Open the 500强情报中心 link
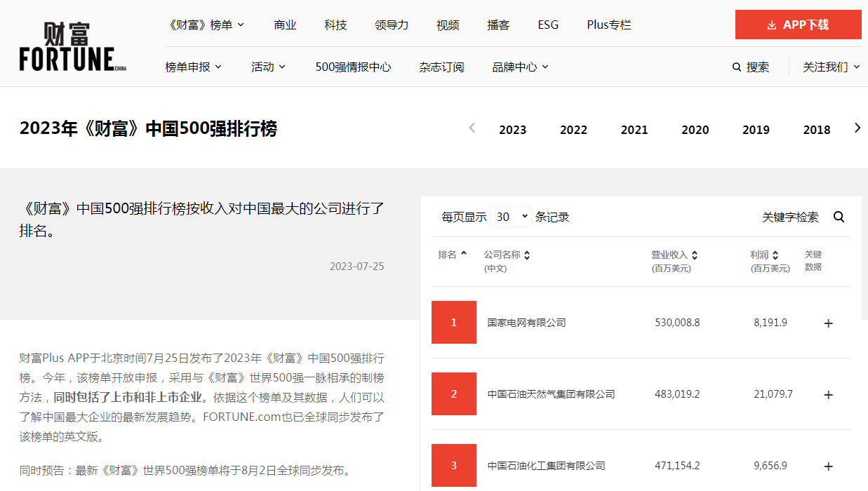 353,67
